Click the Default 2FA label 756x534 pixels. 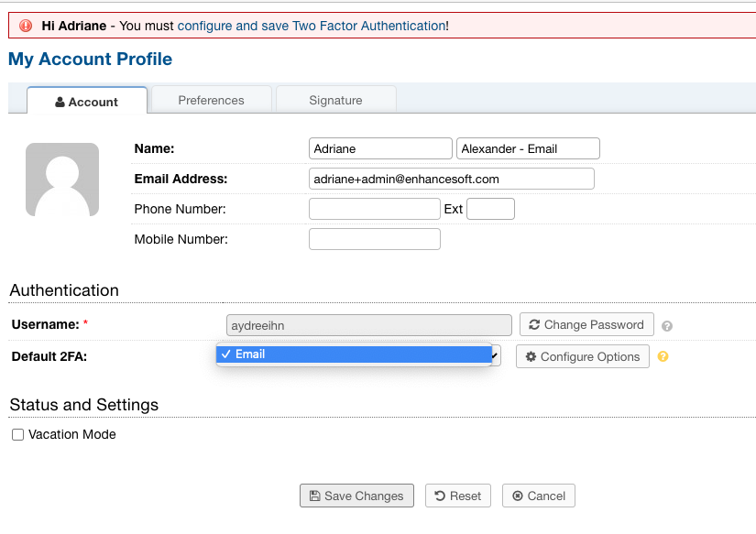point(49,356)
